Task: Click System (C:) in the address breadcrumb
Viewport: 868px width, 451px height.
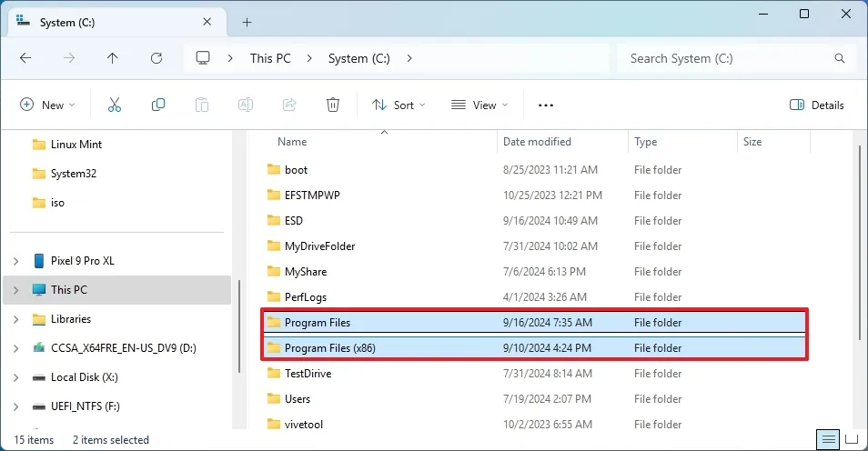Action: (359, 58)
